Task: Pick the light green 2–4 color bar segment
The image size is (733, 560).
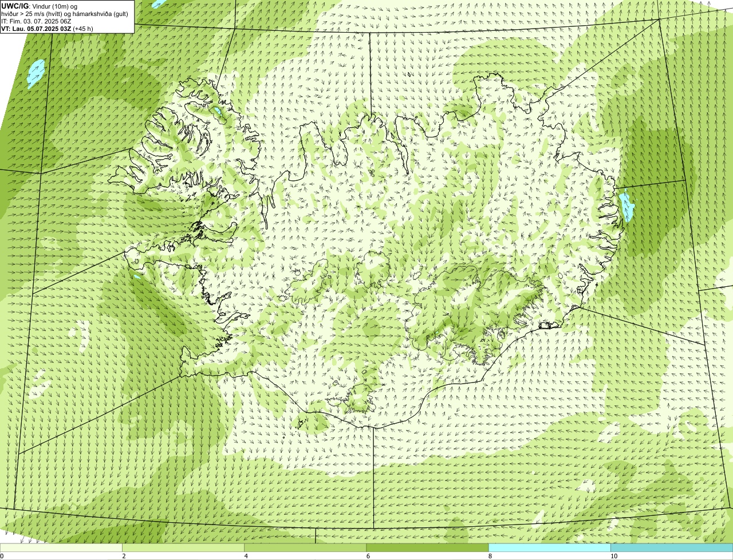Action: [183, 548]
